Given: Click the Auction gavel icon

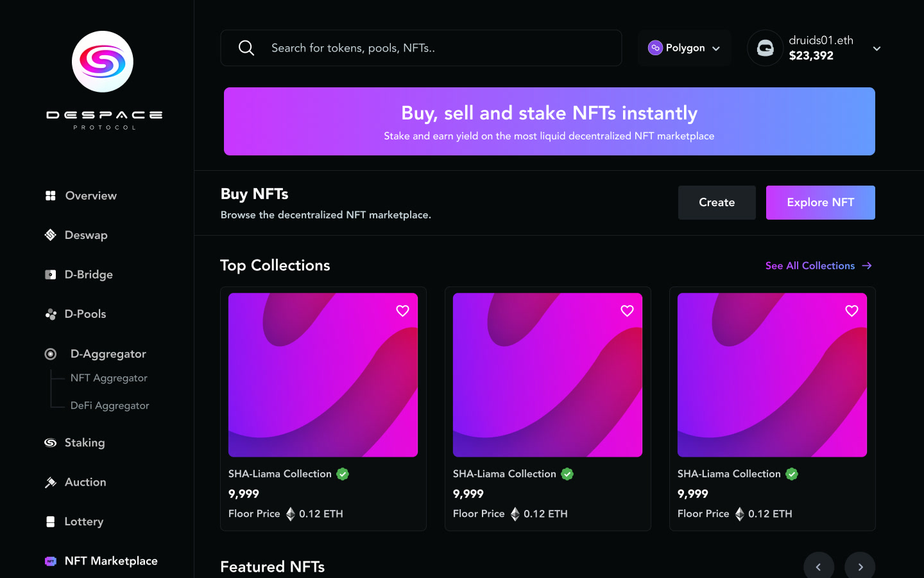Looking at the screenshot, I should (x=51, y=482).
